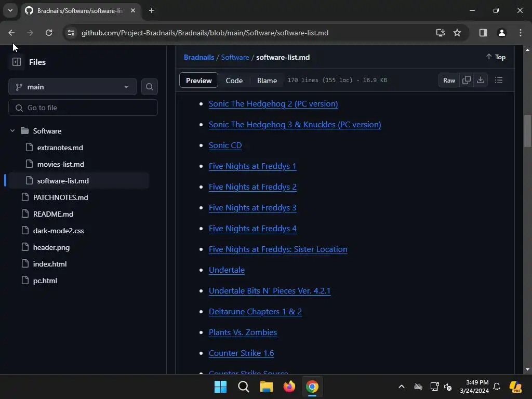Viewport: 532px width, 399px height.
Task: Open Windows taskbar search
Action: [x=244, y=387]
